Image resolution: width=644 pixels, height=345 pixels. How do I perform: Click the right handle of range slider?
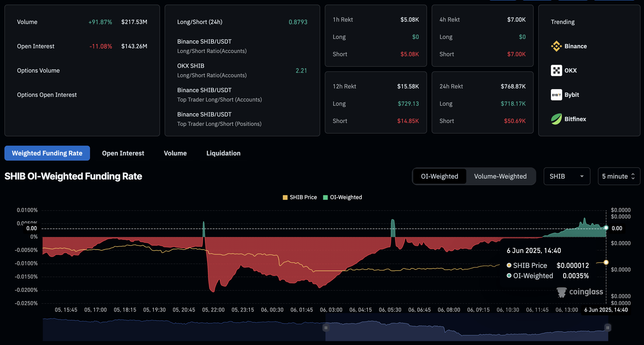608,327
